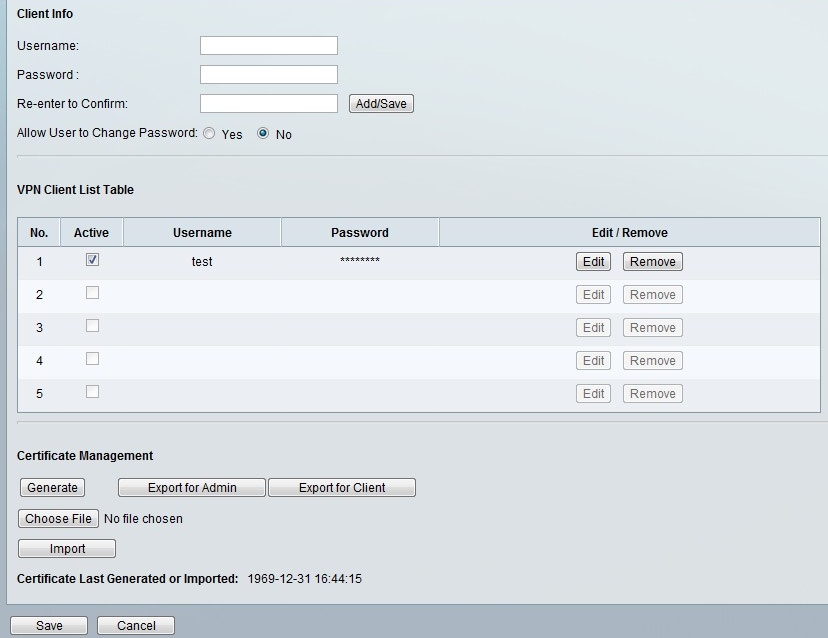Click the VPN Client List Table heading
828x638 pixels.
tap(76, 190)
